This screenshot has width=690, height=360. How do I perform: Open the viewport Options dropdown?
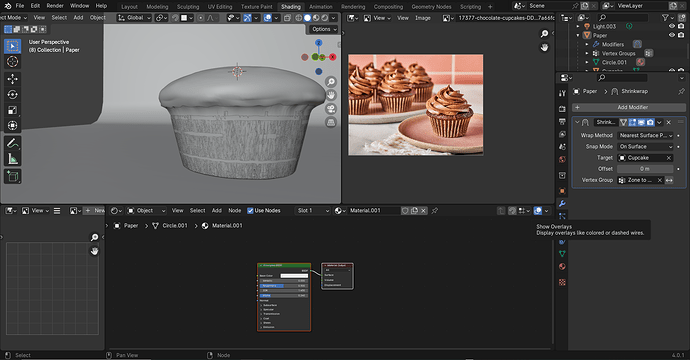pos(323,29)
